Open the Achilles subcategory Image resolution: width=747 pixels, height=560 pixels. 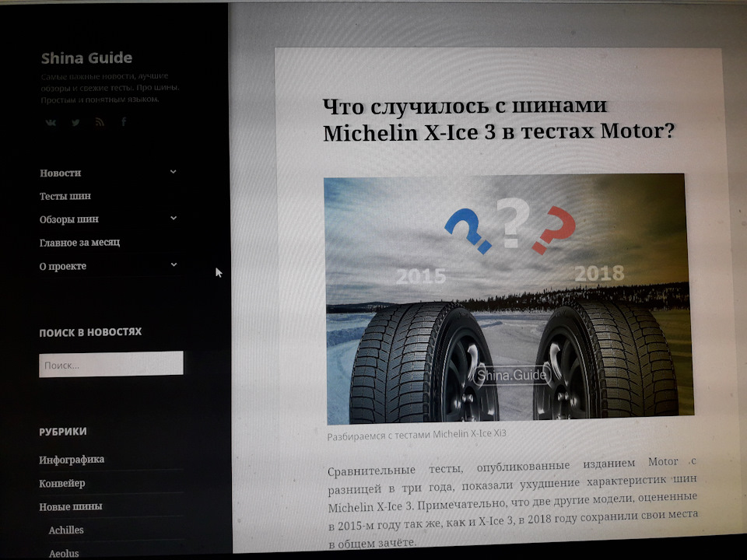coord(66,530)
